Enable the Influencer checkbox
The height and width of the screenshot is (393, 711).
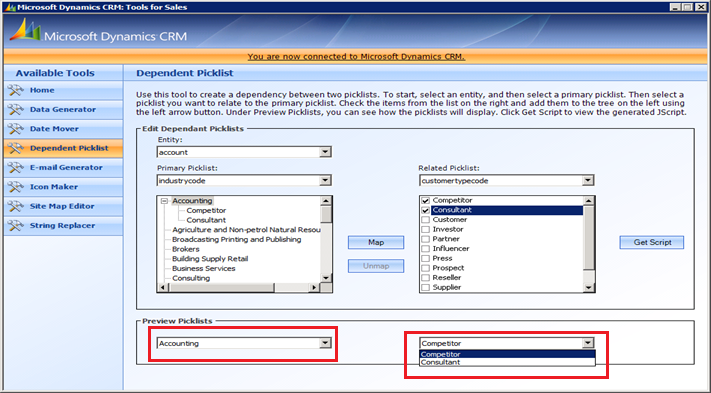(x=425, y=249)
